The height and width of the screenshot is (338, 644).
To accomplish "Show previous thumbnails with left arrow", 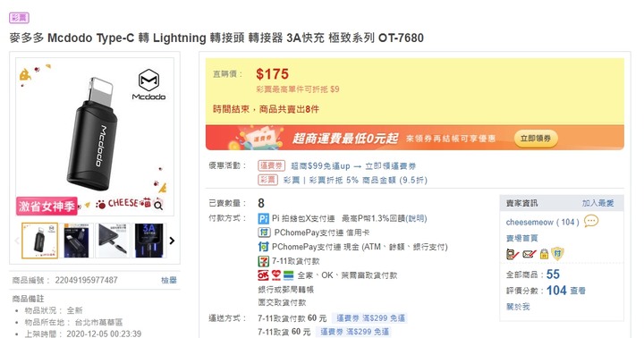I will pos(17,241).
